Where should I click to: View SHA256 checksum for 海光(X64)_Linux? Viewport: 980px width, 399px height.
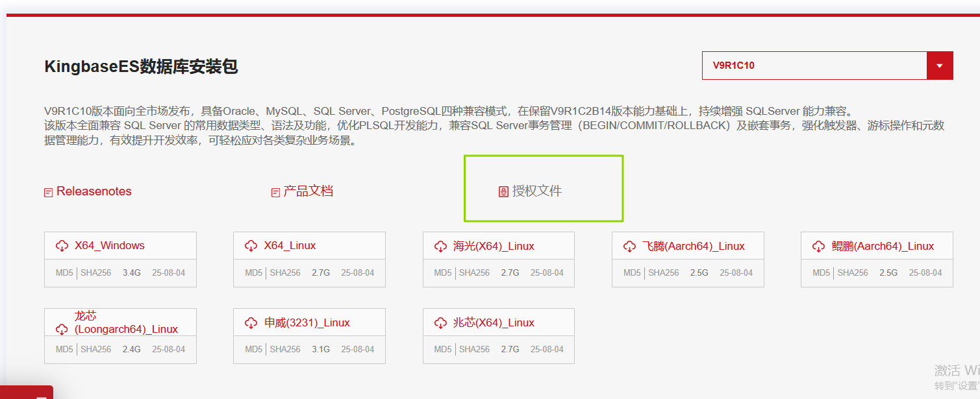475,272
